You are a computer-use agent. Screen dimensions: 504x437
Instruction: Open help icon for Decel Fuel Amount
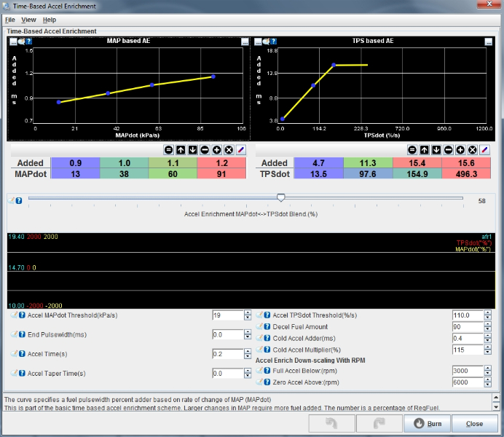(267, 327)
